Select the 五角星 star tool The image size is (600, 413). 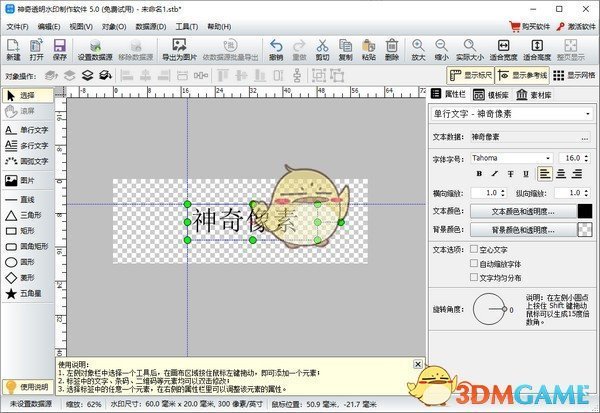click(x=28, y=294)
